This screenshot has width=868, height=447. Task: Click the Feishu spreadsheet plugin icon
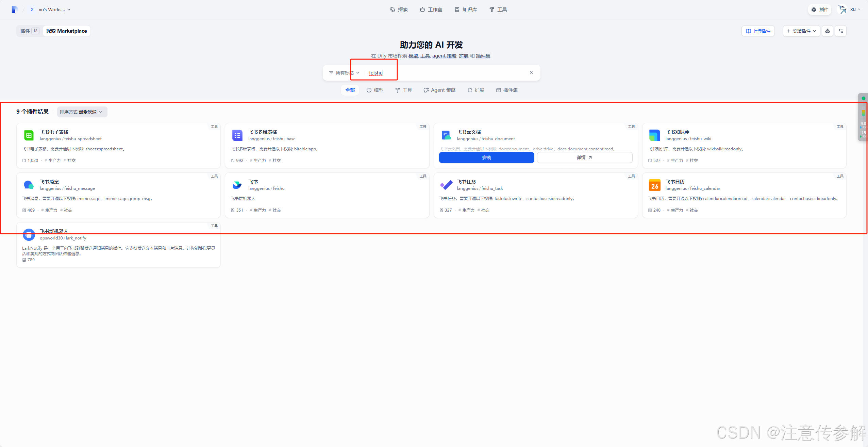(x=29, y=135)
